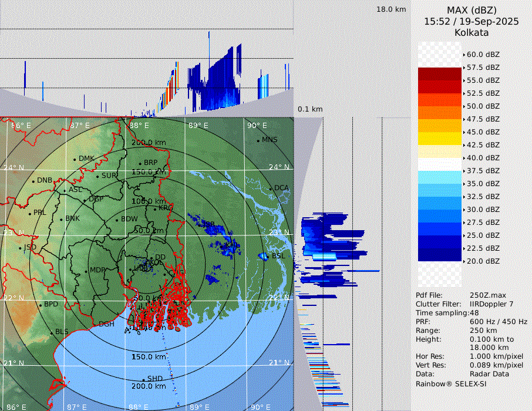The width and height of the screenshot is (532, 411).
Task: Click the SHD station marker
Action: pyautogui.click(x=143, y=379)
